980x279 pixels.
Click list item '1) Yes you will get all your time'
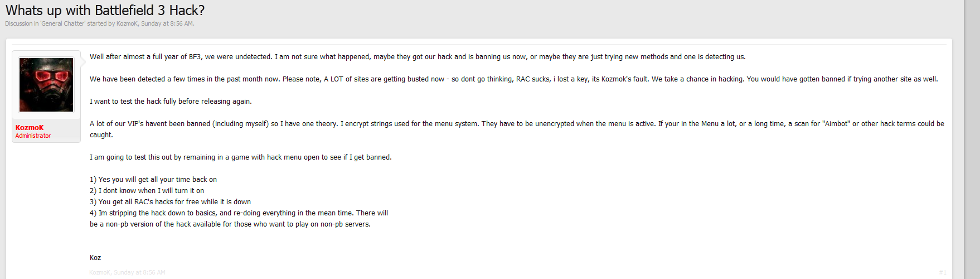coord(153,180)
